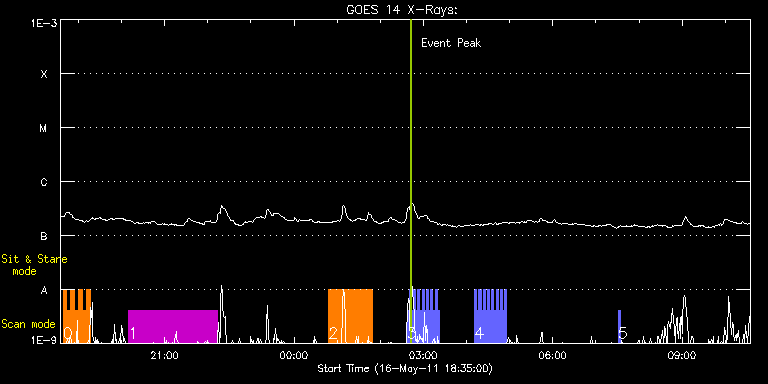This screenshot has width=768, height=384.
Task: Click the Sit & Stare mode label
Action: pyautogui.click(x=34, y=265)
